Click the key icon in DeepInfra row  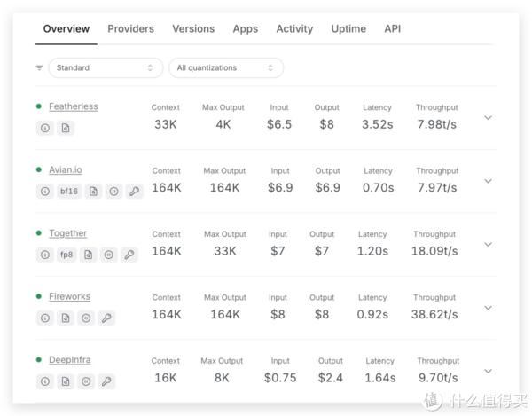106,381
